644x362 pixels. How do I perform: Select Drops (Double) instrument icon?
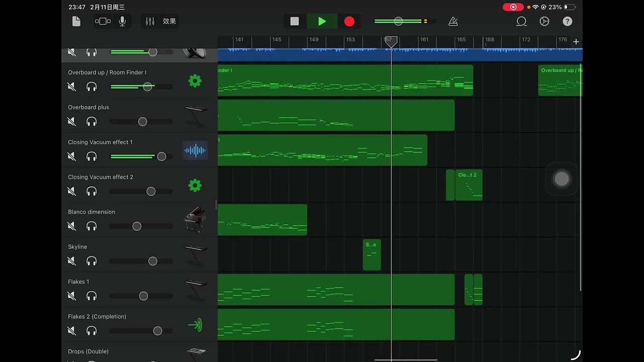196,353
